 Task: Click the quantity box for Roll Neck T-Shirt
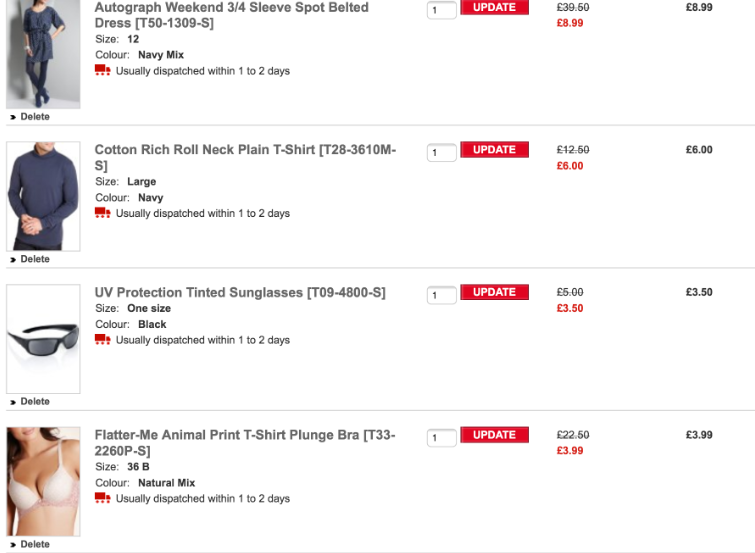441,153
